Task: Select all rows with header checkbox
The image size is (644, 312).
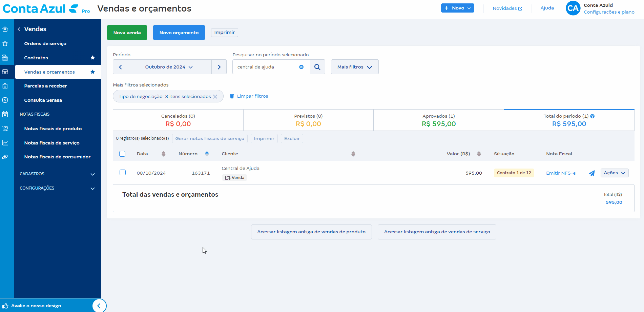Action: coord(122,154)
